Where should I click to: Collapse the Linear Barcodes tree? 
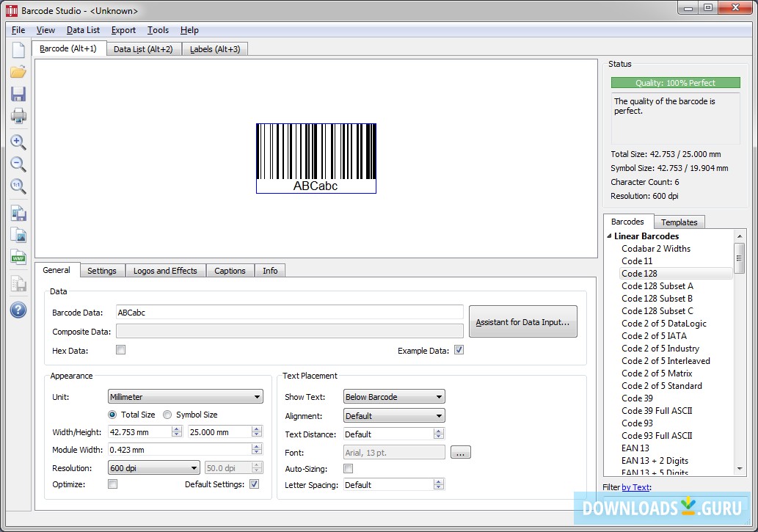pyautogui.click(x=609, y=236)
